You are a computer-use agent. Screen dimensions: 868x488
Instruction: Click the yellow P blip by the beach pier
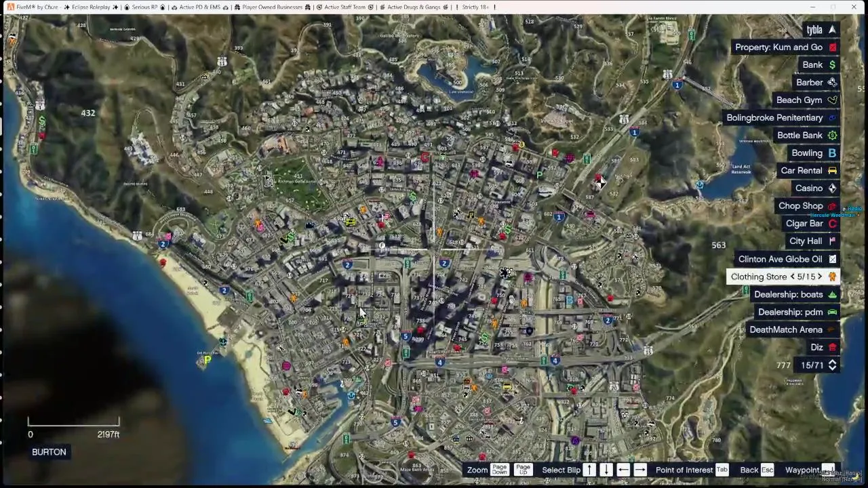[207, 361]
